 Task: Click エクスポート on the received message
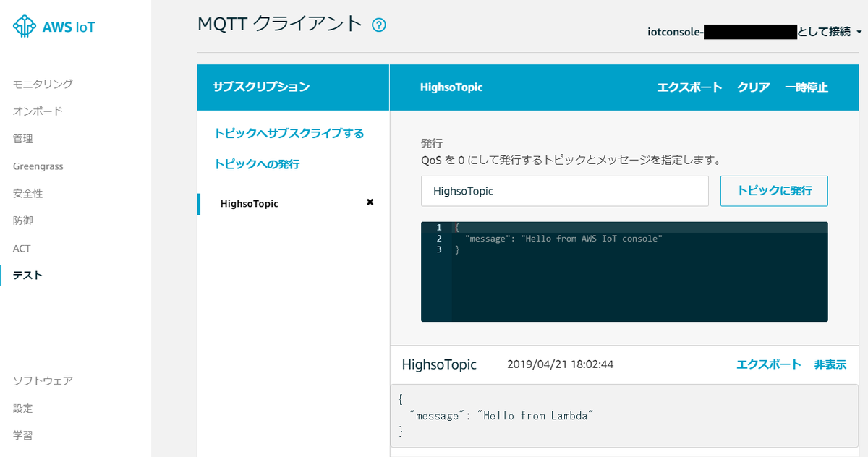(769, 364)
